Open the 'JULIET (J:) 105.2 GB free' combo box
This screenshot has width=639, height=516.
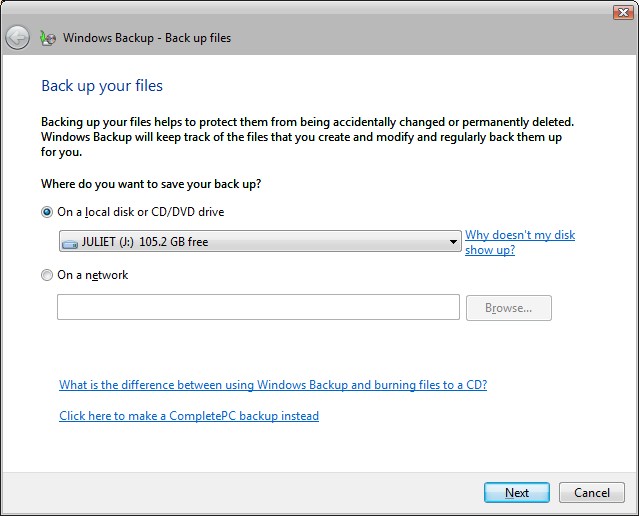tap(258, 242)
